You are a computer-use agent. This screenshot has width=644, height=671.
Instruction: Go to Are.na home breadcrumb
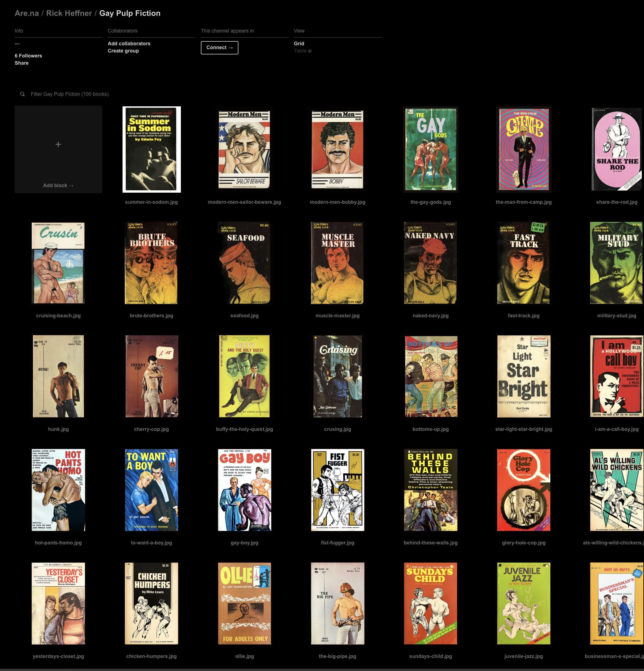tap(26, 13)
